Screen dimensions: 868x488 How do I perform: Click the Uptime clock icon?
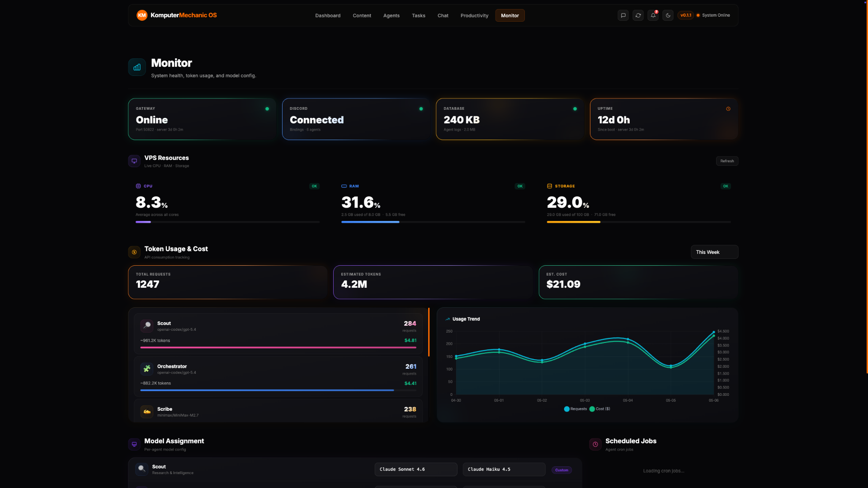click(728, 109)
